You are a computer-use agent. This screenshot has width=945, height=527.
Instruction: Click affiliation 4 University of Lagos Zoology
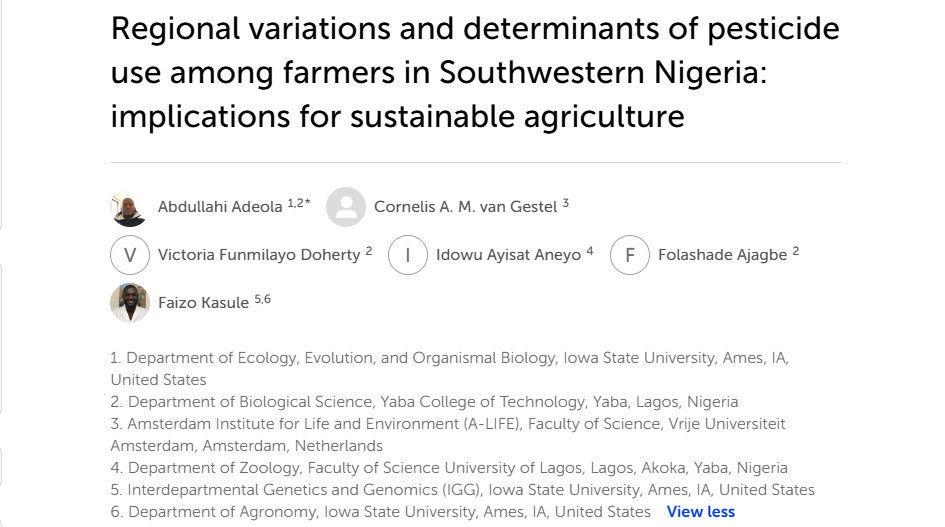449,468
